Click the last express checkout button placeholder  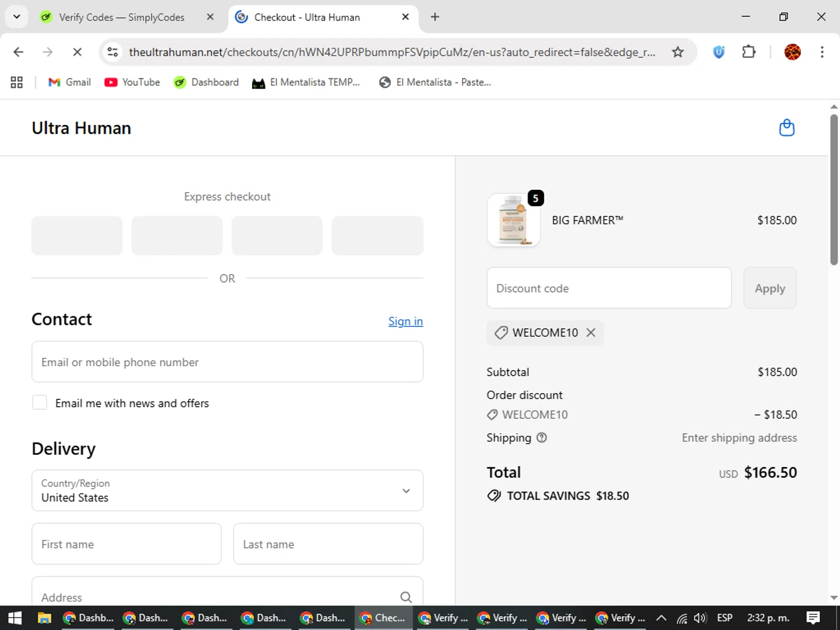click(x=377, y=236)
